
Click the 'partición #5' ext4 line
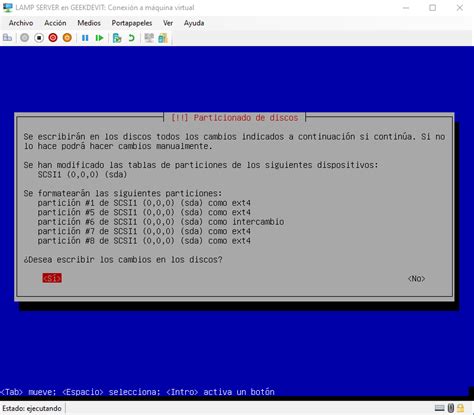tap(144, 212)
